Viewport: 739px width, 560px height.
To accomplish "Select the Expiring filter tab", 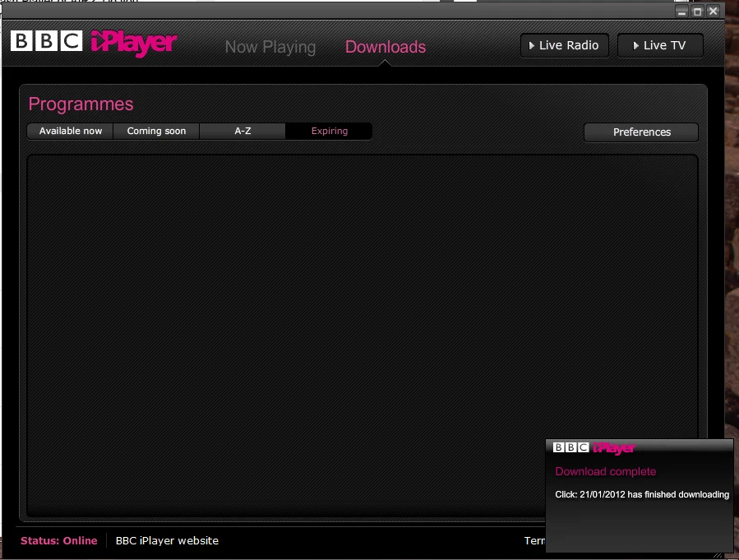I will 329,131.
